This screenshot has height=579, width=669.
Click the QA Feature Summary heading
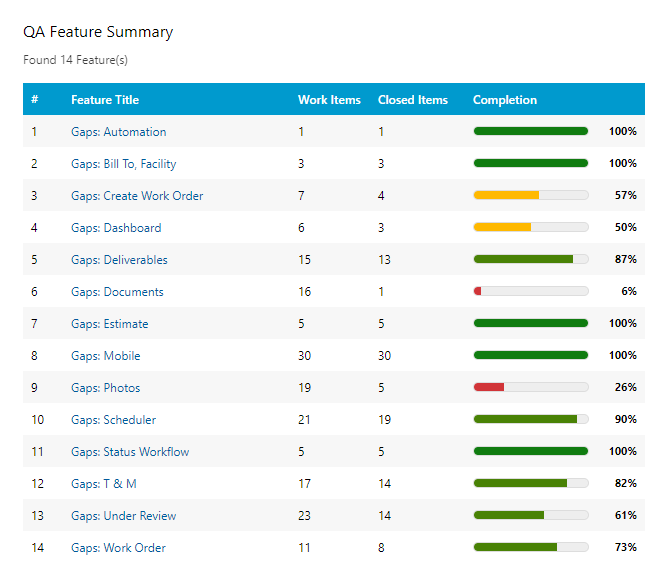(98, 32)
